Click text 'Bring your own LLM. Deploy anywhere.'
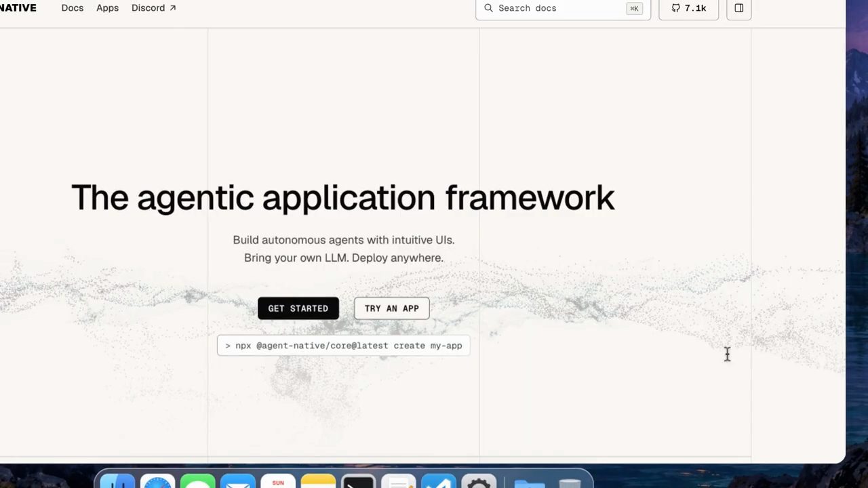The image size is (868, 488). point(344,258)
